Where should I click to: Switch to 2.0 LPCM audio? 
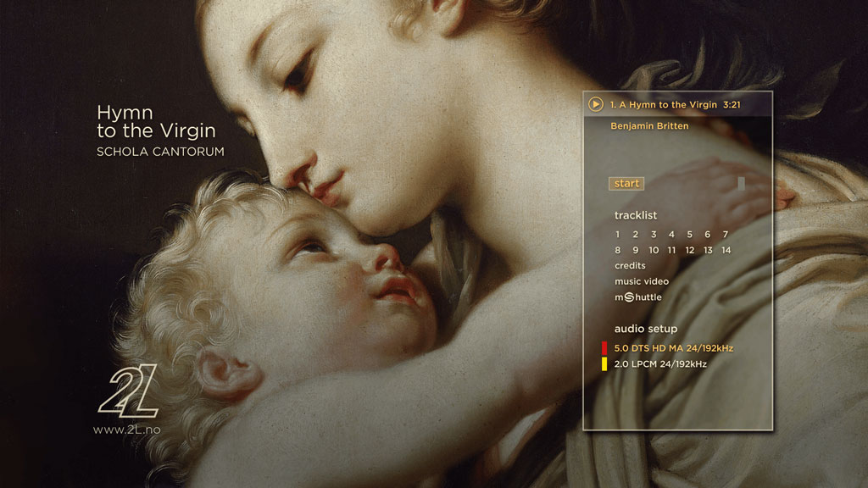click(x=660, y=364)
